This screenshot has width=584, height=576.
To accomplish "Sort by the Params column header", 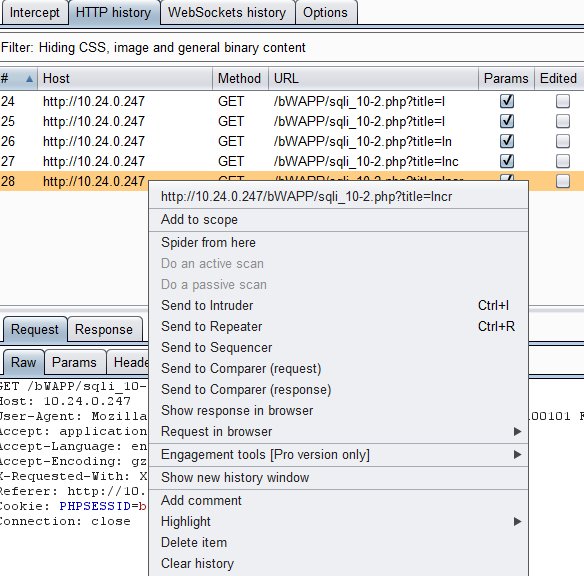I will 506,79.
